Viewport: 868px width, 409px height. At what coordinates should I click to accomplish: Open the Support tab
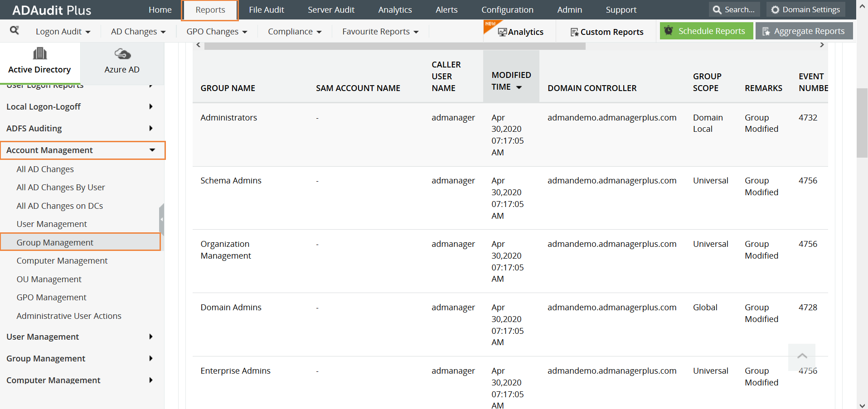(621, 10)
